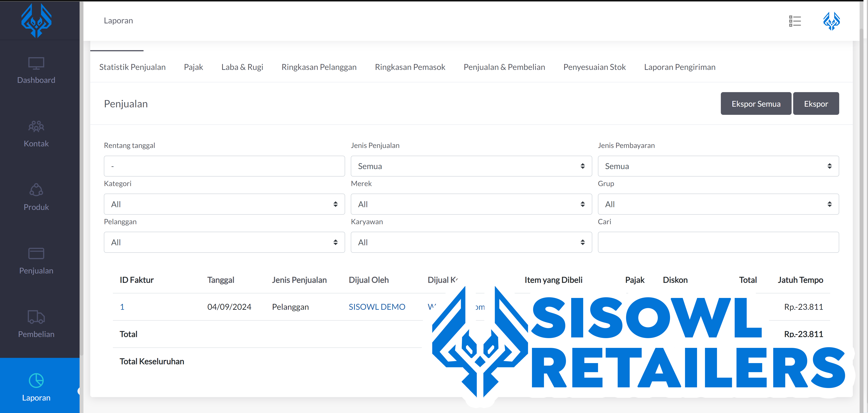Click the Tanggal column header
Image resolution: width=868 pixels, height=413 pixels.
(x=221, y=280)
